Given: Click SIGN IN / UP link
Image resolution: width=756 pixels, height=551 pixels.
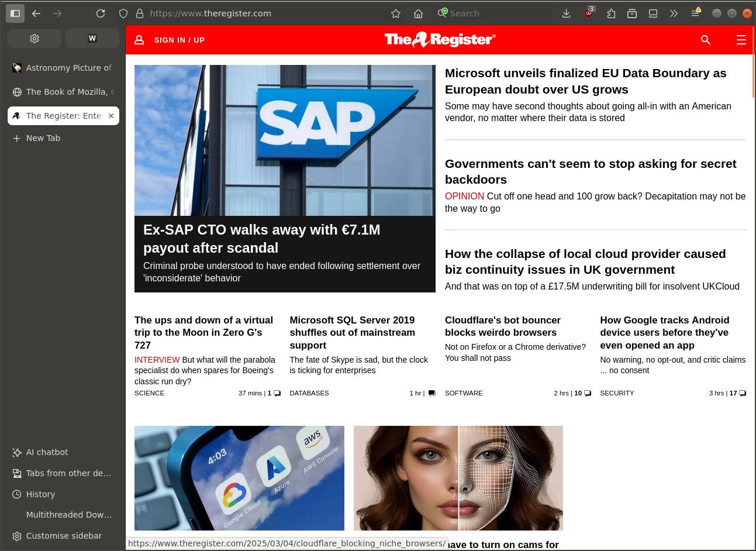Looking at the screenshot, I should point(179,40).
